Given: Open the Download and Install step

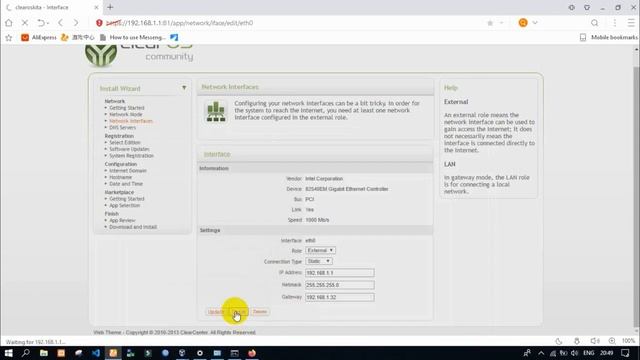Looking at the screenshot, I should point(133,227).
